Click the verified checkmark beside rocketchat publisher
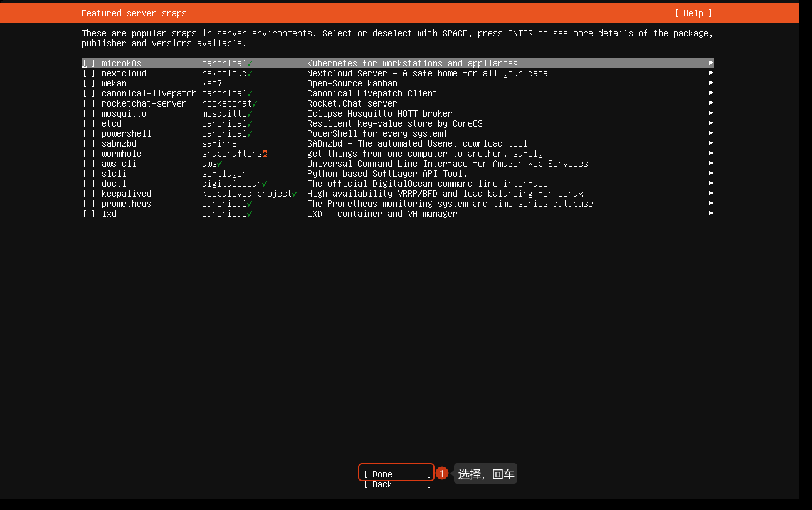The image size is (812, 510). pos(255,103)
